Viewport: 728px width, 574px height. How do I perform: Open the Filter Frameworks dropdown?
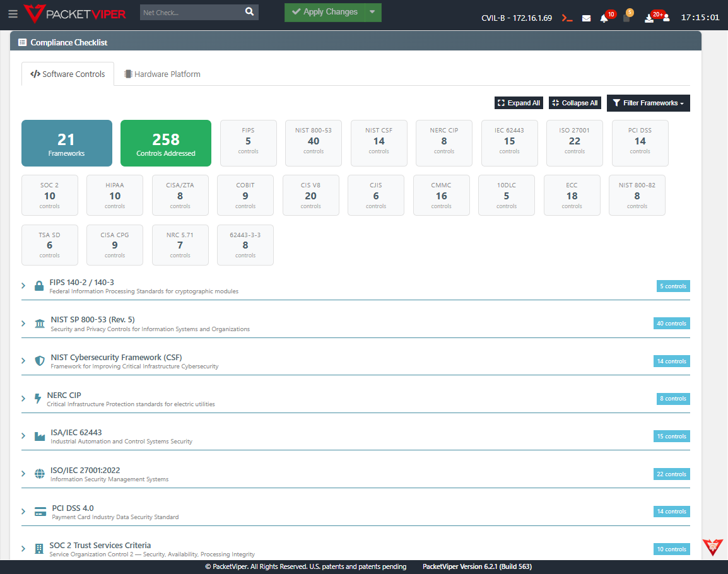click(x=648, y=103)
